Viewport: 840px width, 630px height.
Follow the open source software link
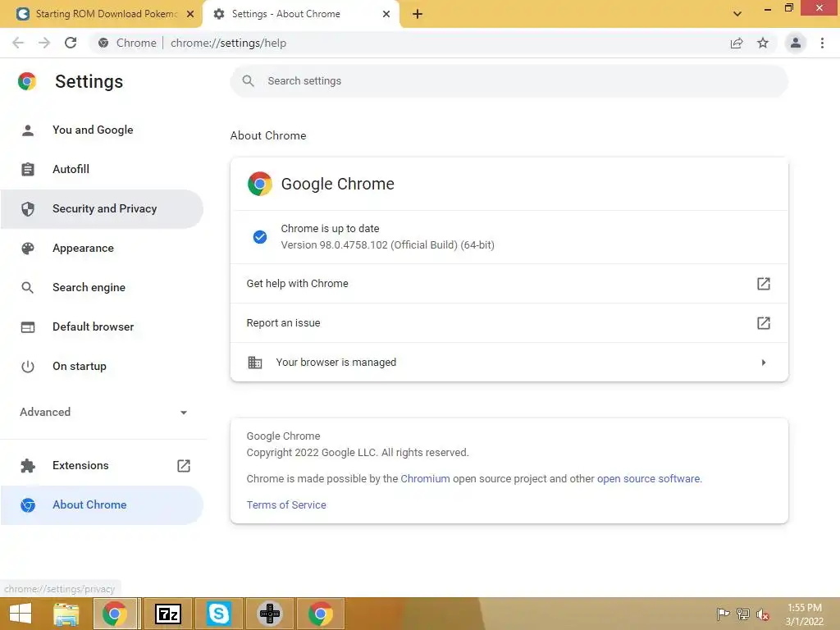(649, 479)
